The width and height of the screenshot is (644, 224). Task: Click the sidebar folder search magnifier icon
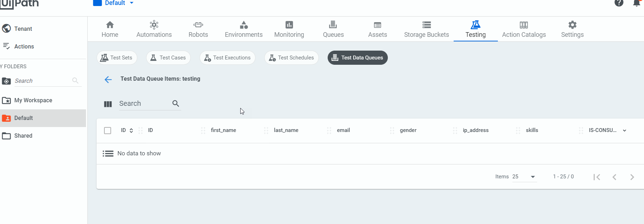(x=75, y=81)
